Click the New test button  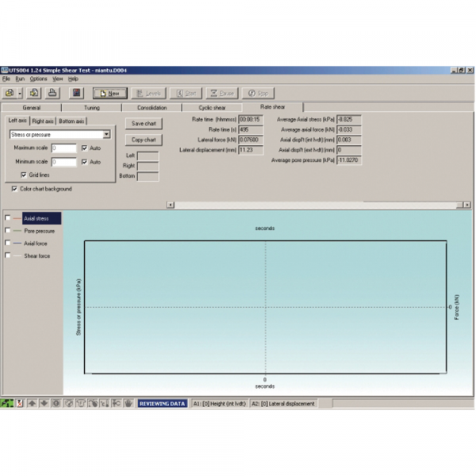[109, 93]
